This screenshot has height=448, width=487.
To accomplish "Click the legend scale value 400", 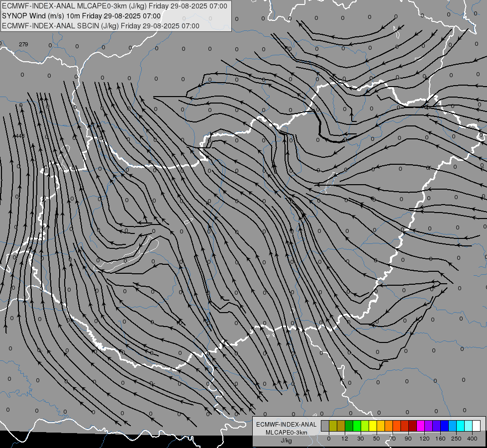I will pyautogui.click(x=472, y=439).
